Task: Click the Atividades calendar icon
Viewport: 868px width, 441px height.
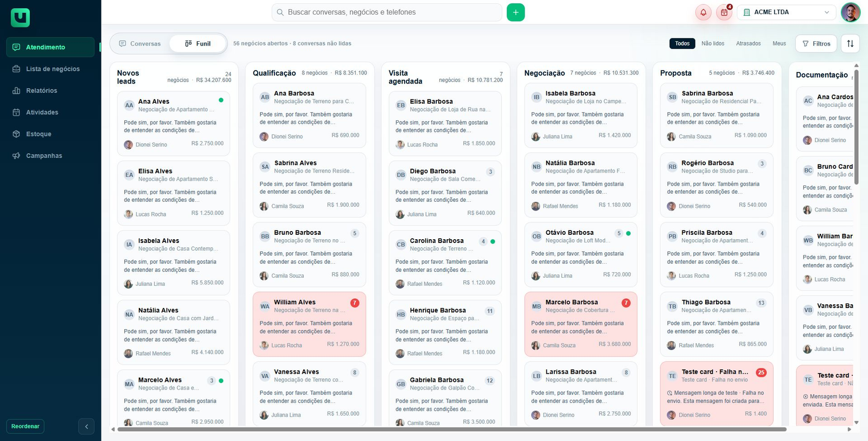Action: coord(16,112)
